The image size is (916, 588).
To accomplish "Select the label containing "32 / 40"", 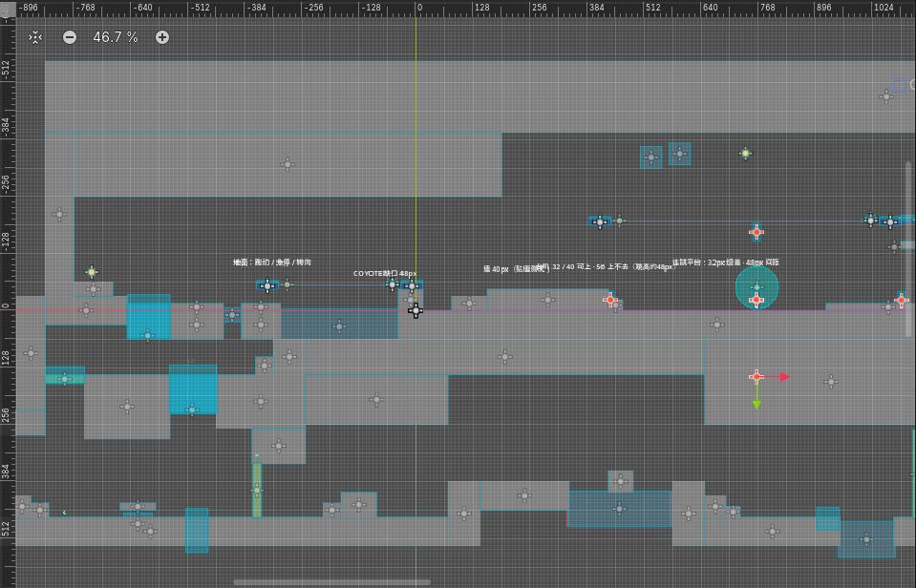I will [606, 267].
